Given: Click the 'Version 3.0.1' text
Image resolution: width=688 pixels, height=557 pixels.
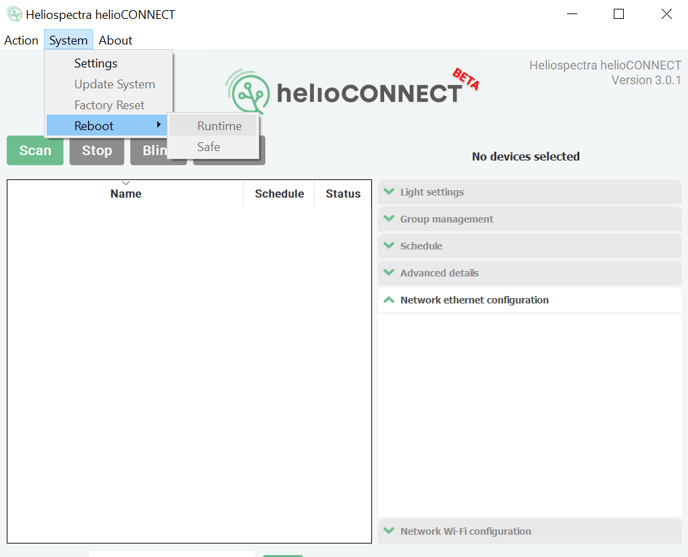Looking at the screenshot, I should pyautogui.click(x=646, y=80).
